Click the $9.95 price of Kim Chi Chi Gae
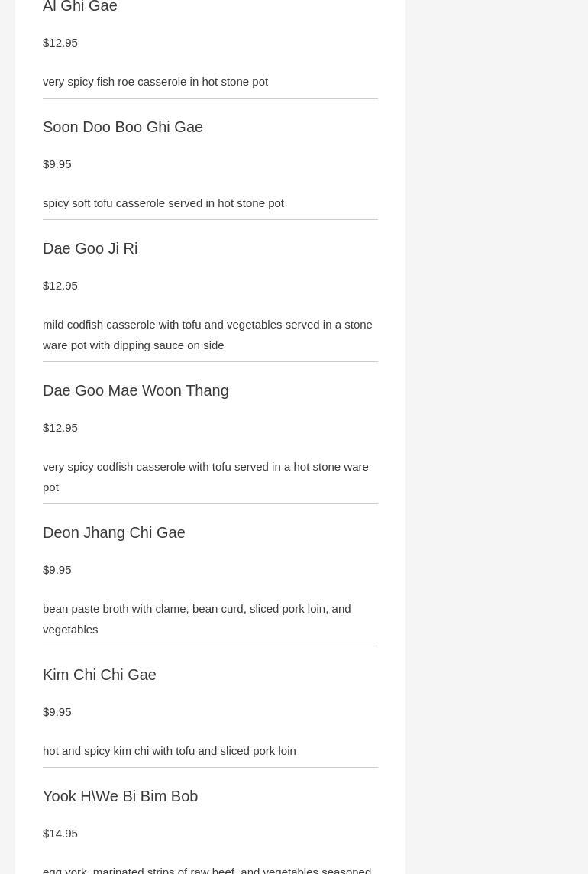The width and height of the screenshot is (588, 874). [x=57, y=712]
